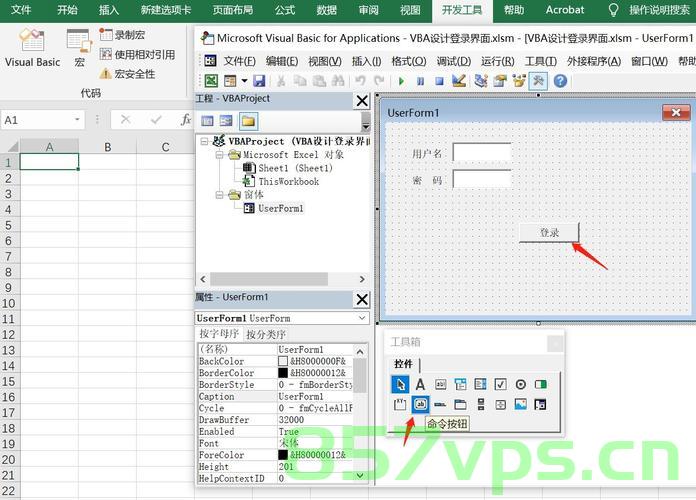Image resolution: width=696 pixels, height=500 pixels.
Task: Toggle the Toolbox toolbar icon
Action: click(x=538, y=81)
